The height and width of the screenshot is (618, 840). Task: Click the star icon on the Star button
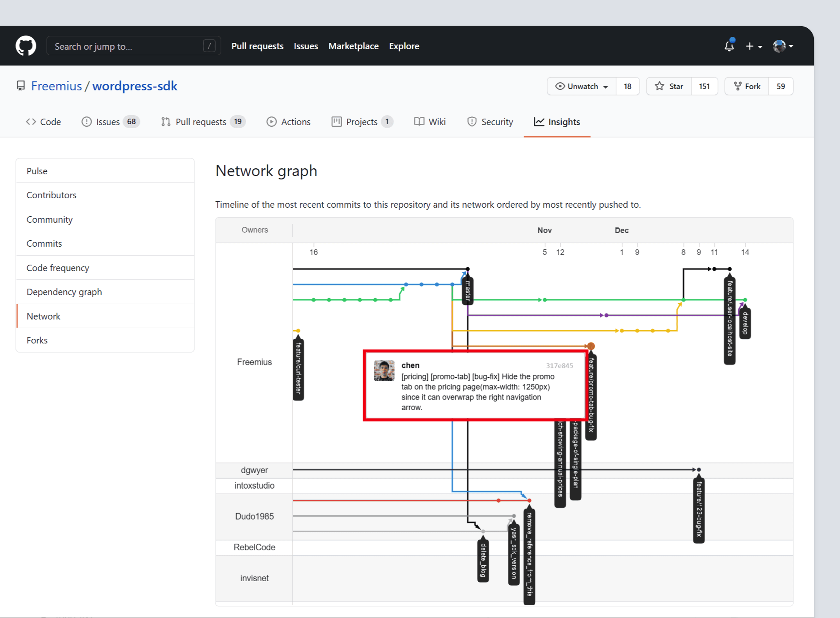[659, 86]
